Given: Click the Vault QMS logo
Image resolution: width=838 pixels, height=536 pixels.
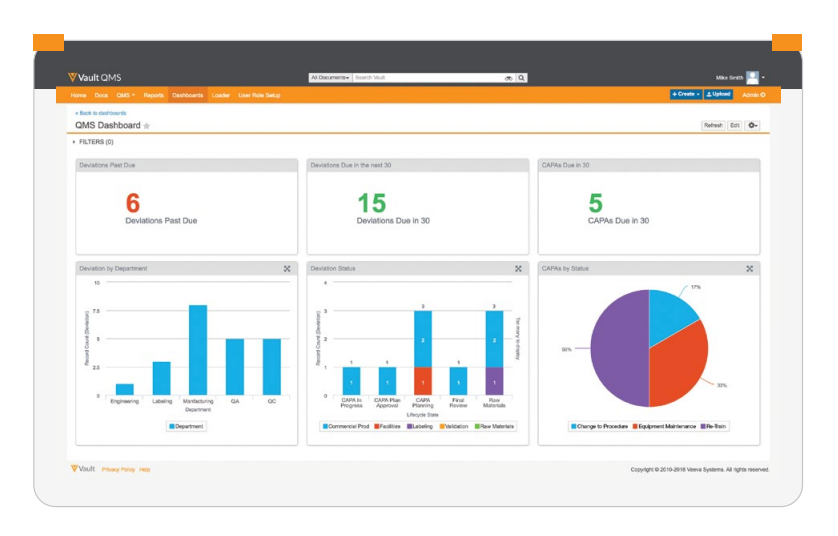Looking at the screenshot, I should pyautogui.click(x=95, y=77).
